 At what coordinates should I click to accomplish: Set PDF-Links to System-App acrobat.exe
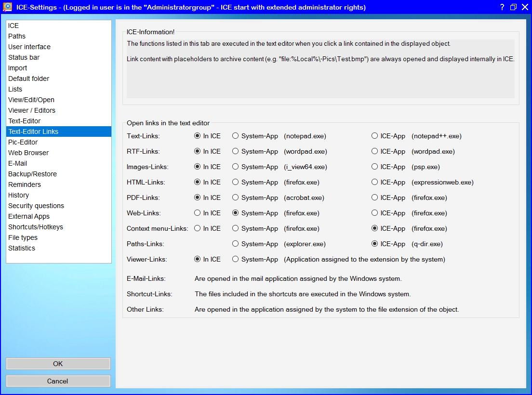(x=236, y=197)
